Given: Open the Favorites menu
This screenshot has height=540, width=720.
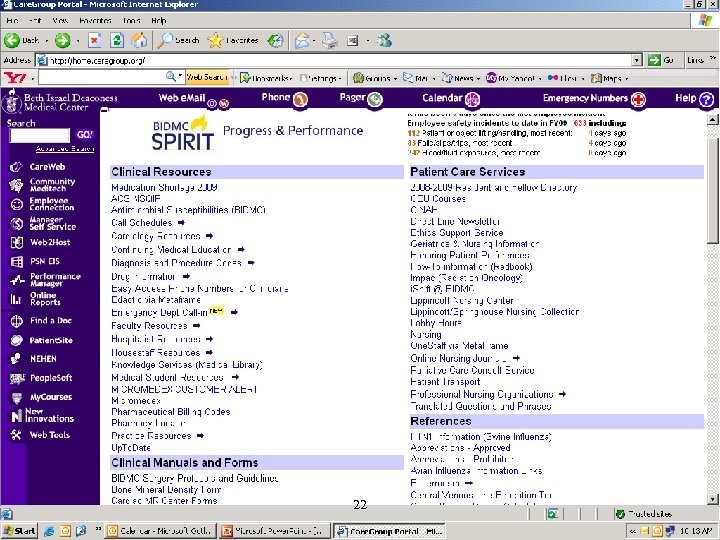Looking at the screenshot, I should pyautogui.click(x=95, y=21).
